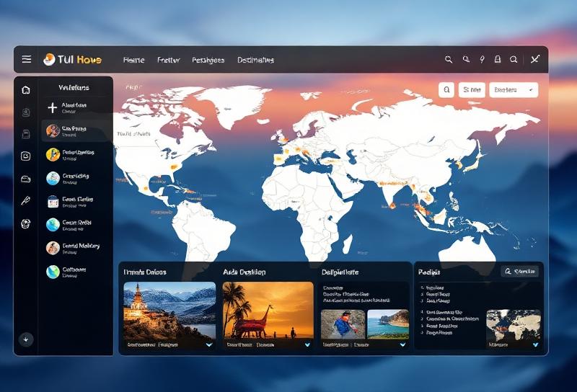
Task: Toggle checkmark on sunset beach card
Action: tap(307, 345)
